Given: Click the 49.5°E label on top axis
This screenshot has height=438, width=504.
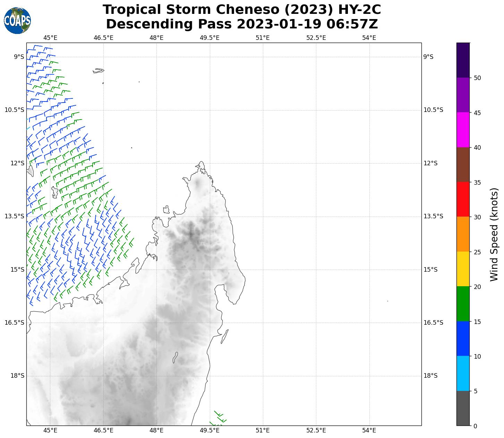Looking at the screenshot, I should point(210,37).
